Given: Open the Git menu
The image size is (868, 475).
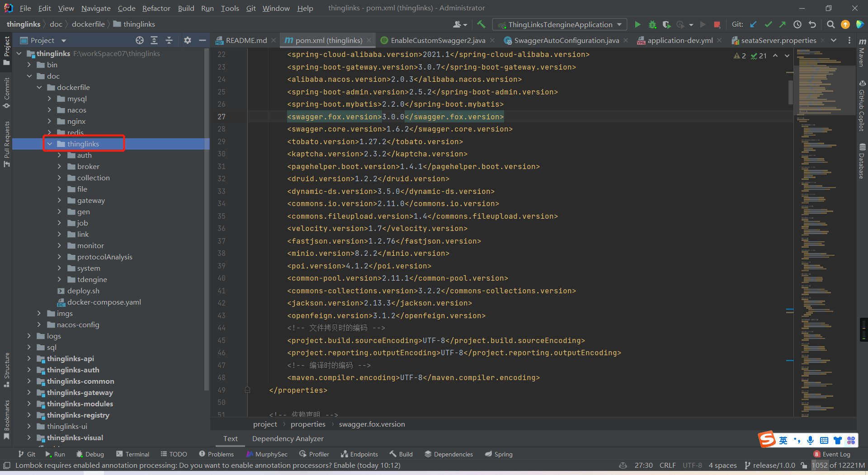Looking at the screenshot, I should point(251,8).
